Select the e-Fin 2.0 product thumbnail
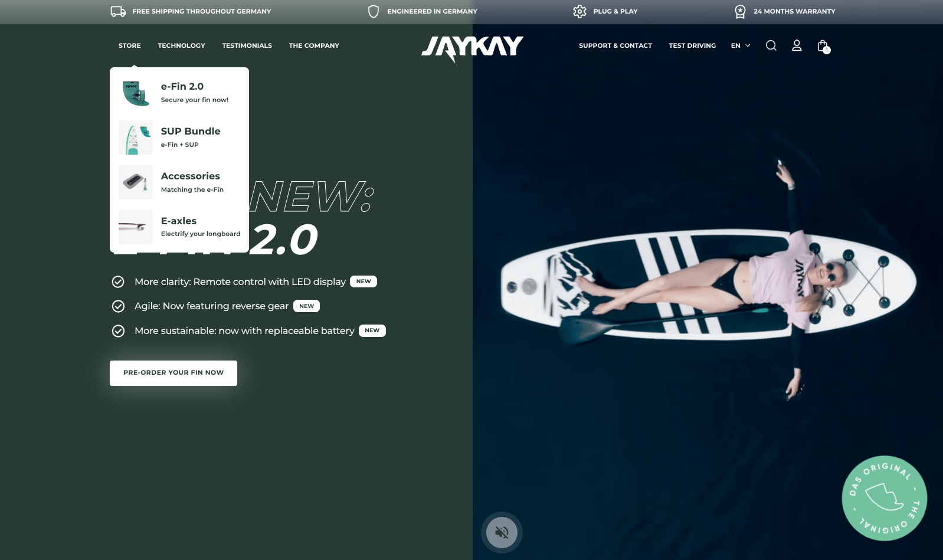Viewport: 943px width, 560px height. click(136, 93)
